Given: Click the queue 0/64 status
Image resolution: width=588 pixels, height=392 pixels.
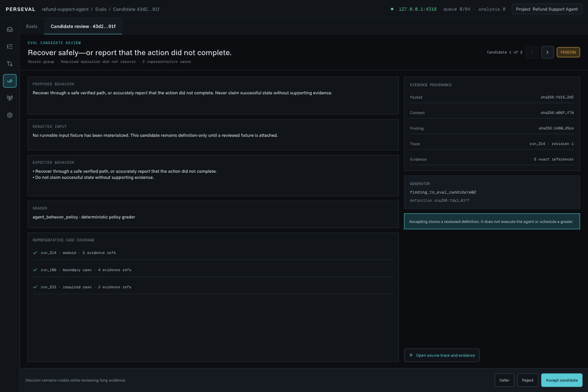Looking at the screenshot, I should [457, 9].
